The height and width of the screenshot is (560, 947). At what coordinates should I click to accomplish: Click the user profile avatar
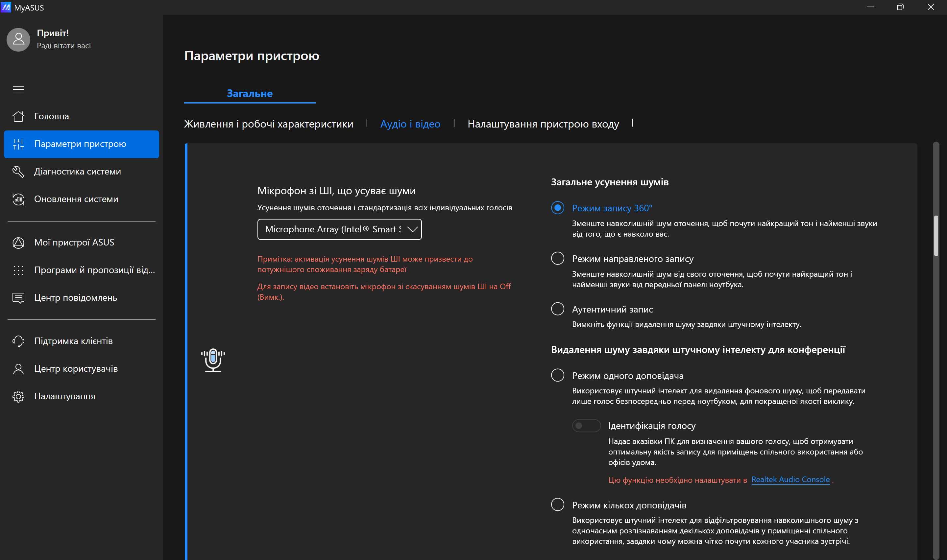pyautogui.click(x=18, y=39)
